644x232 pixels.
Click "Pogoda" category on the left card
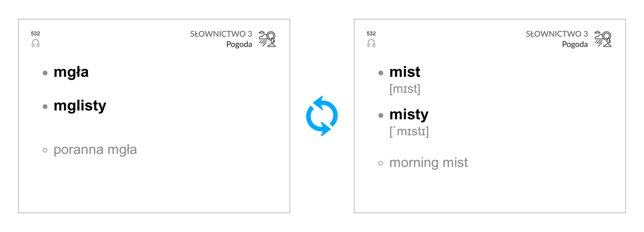pos(239,44)
